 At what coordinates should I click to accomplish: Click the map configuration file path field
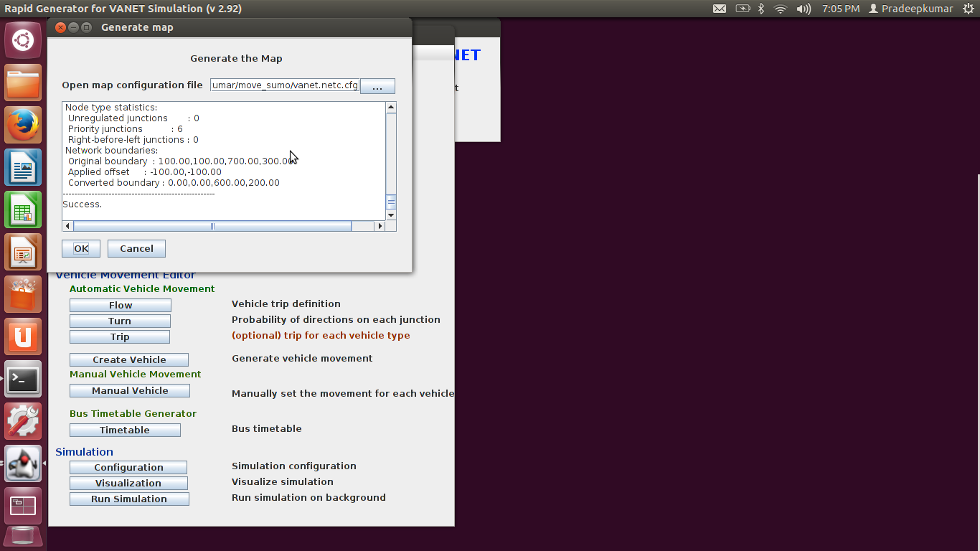(285, 85)
